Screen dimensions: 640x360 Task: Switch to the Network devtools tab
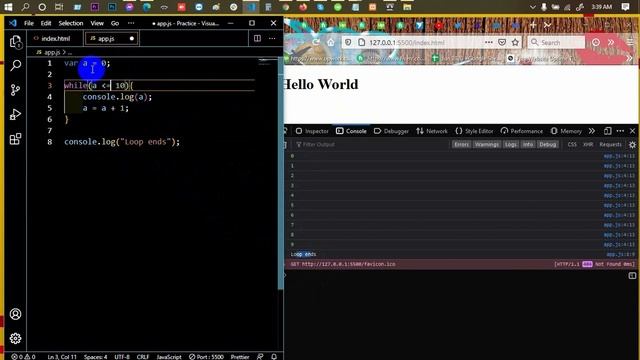pyautogui.click(x=432, y=131)
